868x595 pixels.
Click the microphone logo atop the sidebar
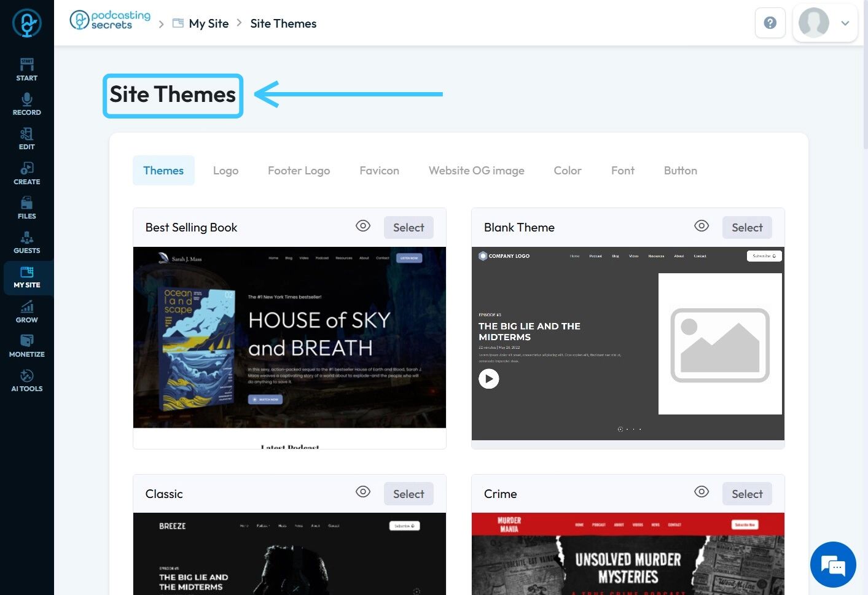tap(27, 23)
